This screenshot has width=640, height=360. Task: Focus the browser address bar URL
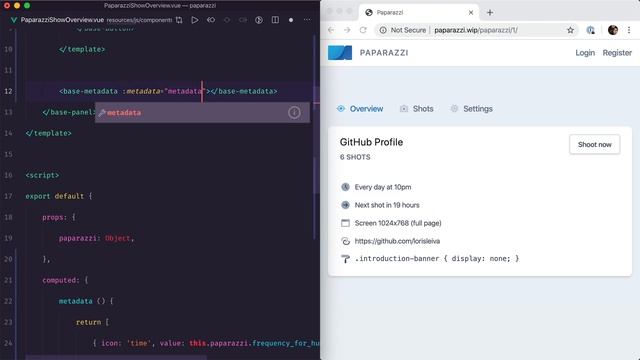tap(476, 30)
